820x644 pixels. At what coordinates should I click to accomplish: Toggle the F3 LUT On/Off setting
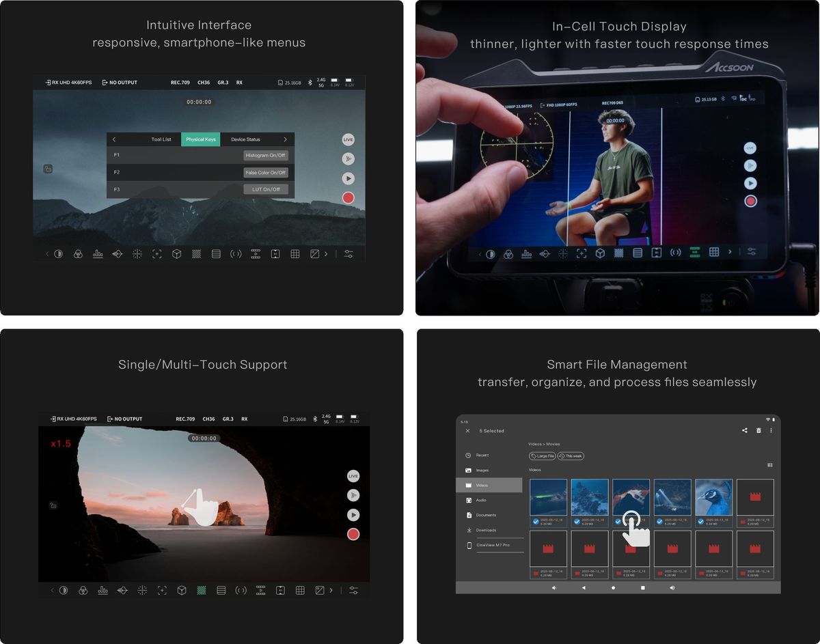click(x=266, y=189)
